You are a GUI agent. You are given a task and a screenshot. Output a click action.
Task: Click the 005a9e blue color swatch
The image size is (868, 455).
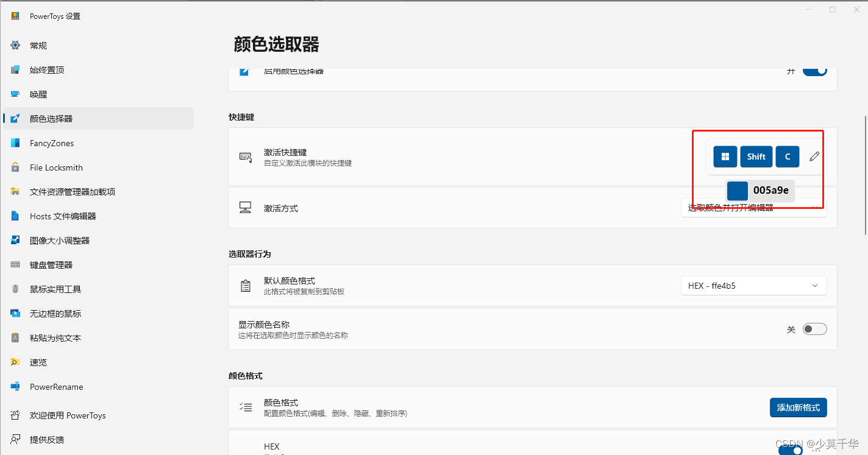(738, 191)
